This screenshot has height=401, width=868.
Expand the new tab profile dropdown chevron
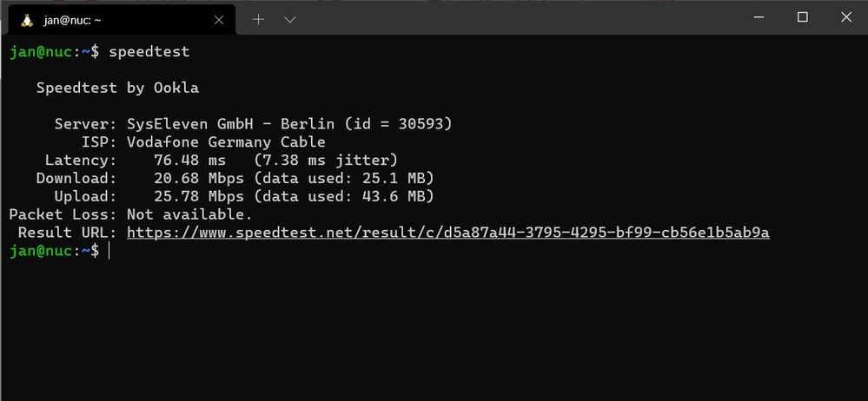click(x=290, y=19)
